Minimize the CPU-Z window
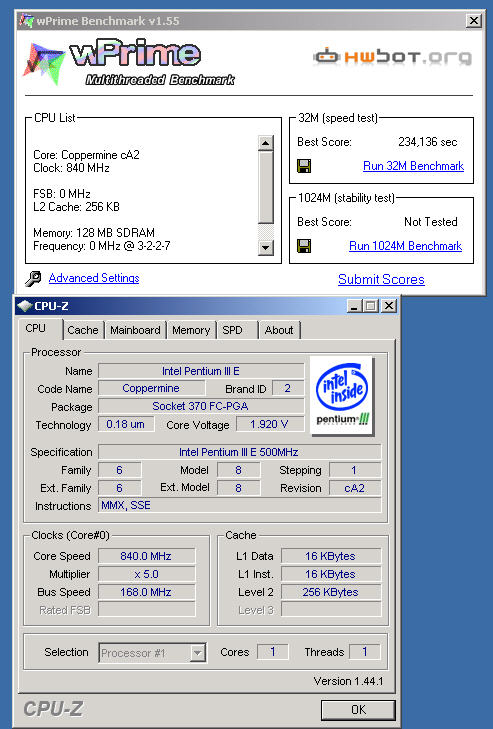 [x=354, y=306]
